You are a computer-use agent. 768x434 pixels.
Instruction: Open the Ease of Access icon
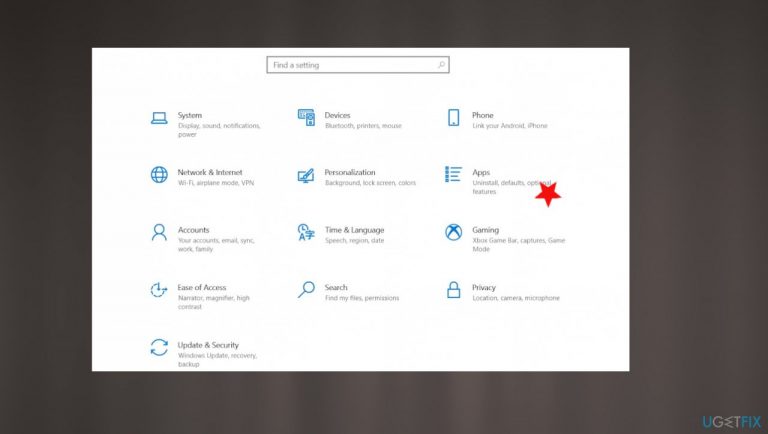(x=159, y=289)
